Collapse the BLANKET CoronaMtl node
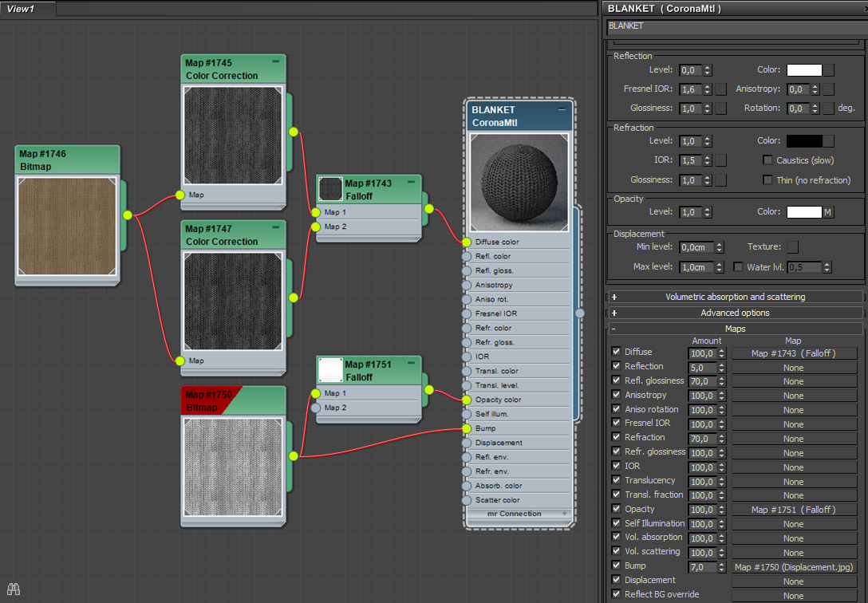 point(562,109)
